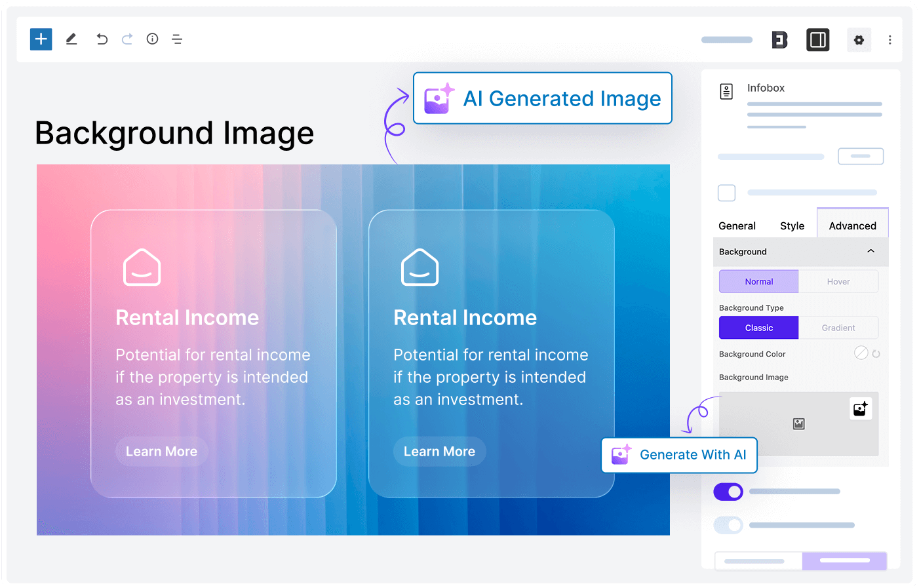Turn on the second (gray) toggle switch
The image size is (919, 588).
click(728, 525)
